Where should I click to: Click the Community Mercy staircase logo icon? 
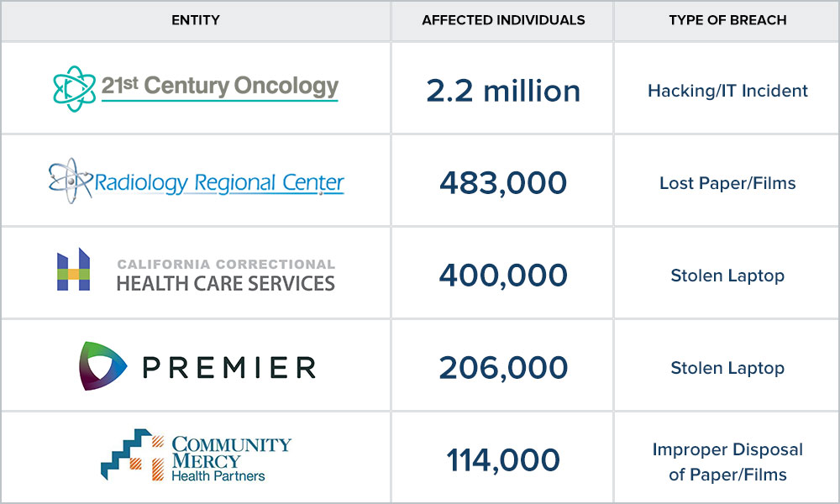click(133, 454)
